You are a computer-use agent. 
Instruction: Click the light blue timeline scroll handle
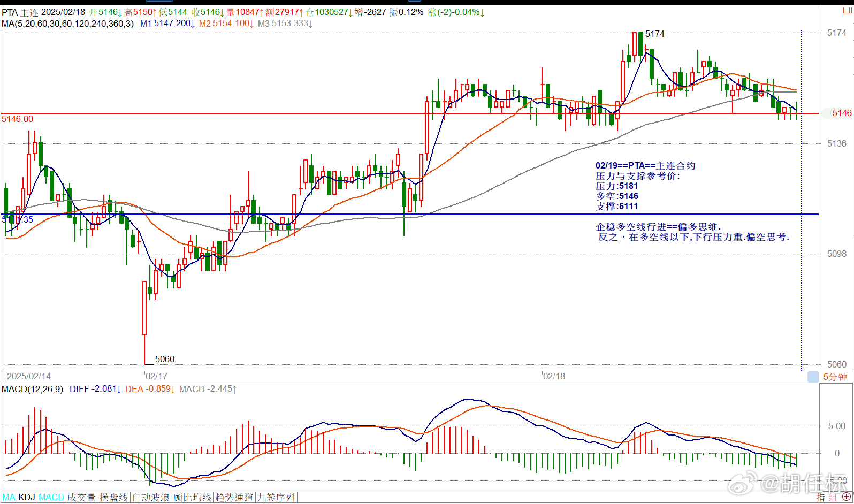tap(813, 377)
